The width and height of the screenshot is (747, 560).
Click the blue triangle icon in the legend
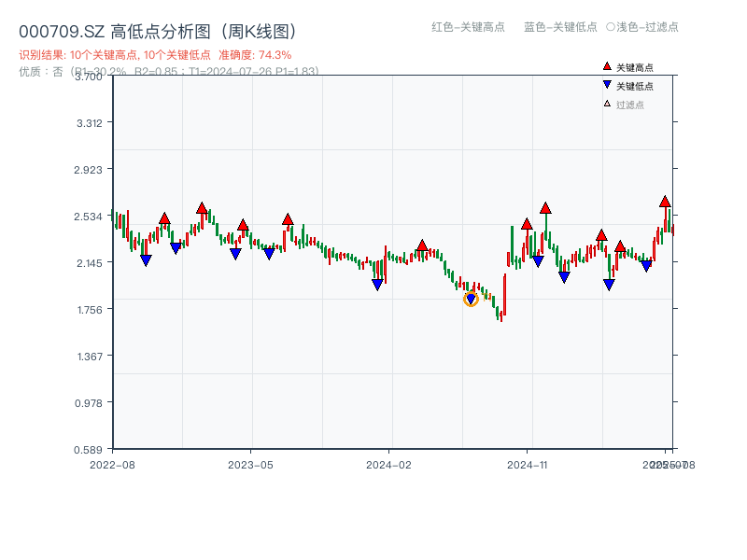pyautogui.click(x=607, y=85)
